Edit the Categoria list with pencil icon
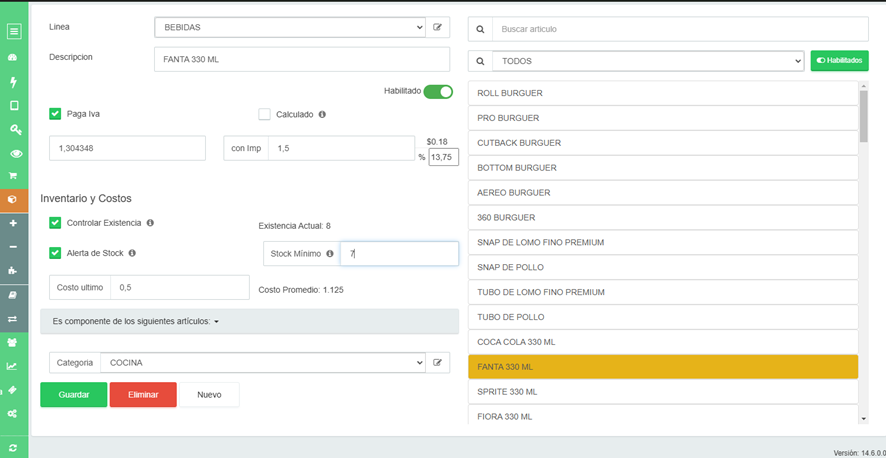 437,363
